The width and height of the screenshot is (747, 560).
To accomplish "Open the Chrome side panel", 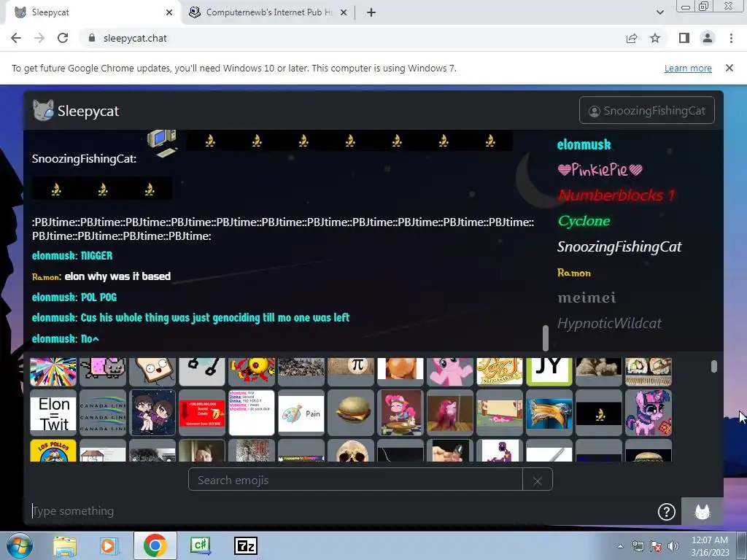I will [x=684, y=38].
